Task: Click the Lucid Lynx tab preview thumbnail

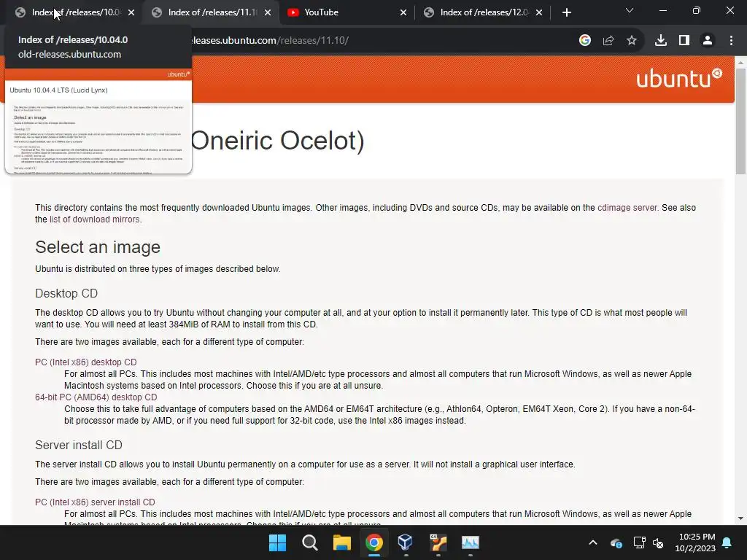Action: click(98, 122)
